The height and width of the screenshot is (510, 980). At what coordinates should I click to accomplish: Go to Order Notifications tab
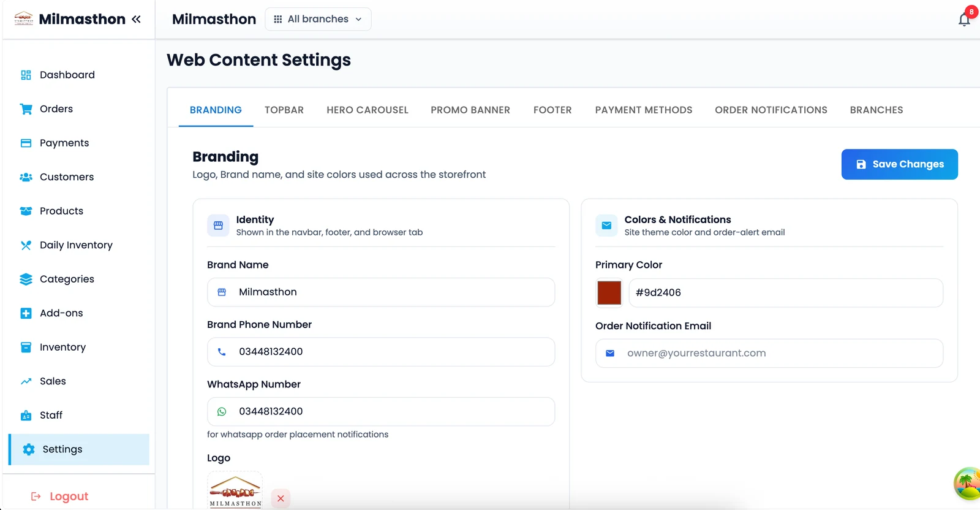click(771, 110)
